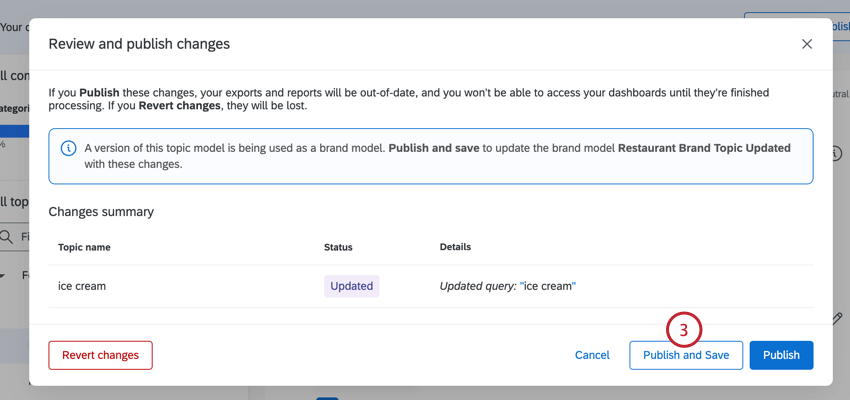
Task: Click the partially hidden top-right outlined button
Action: [795, 20]
